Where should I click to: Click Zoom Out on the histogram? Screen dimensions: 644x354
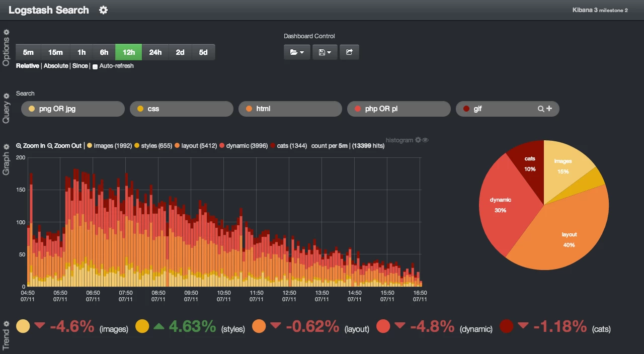click(64, 146)
